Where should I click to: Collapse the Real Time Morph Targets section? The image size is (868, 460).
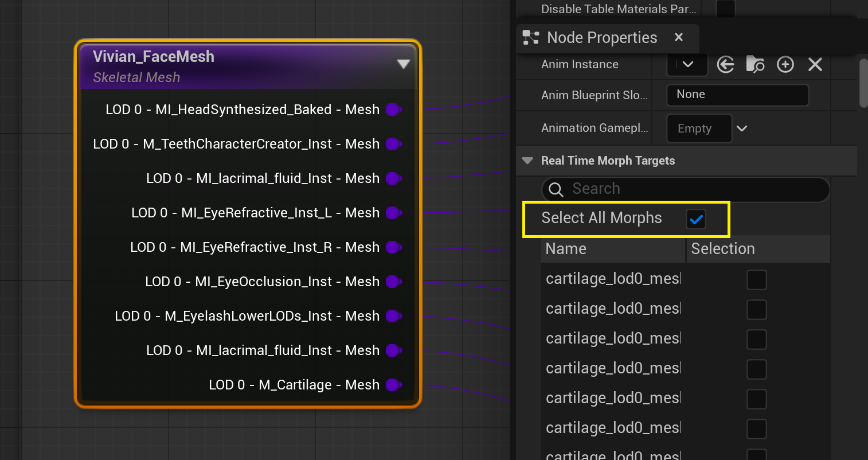[527, 161]
